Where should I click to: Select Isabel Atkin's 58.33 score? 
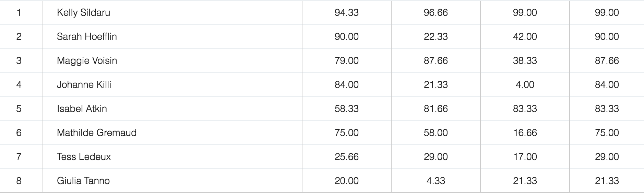pyautogui.click(x=346, y=109)
